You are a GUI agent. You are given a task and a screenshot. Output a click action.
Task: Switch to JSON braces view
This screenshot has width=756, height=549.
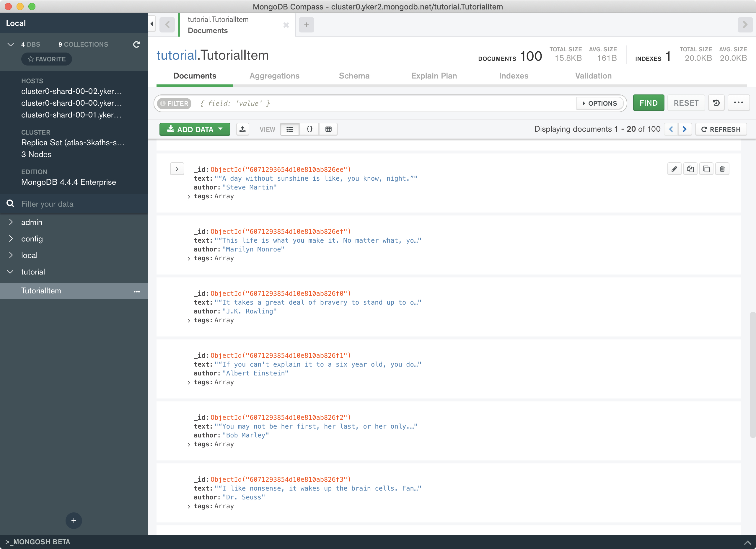[309, 129]
